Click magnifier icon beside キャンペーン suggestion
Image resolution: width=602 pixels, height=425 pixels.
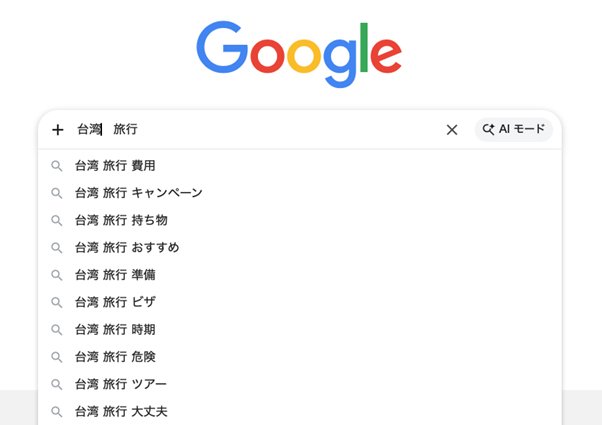click(57, 192)
